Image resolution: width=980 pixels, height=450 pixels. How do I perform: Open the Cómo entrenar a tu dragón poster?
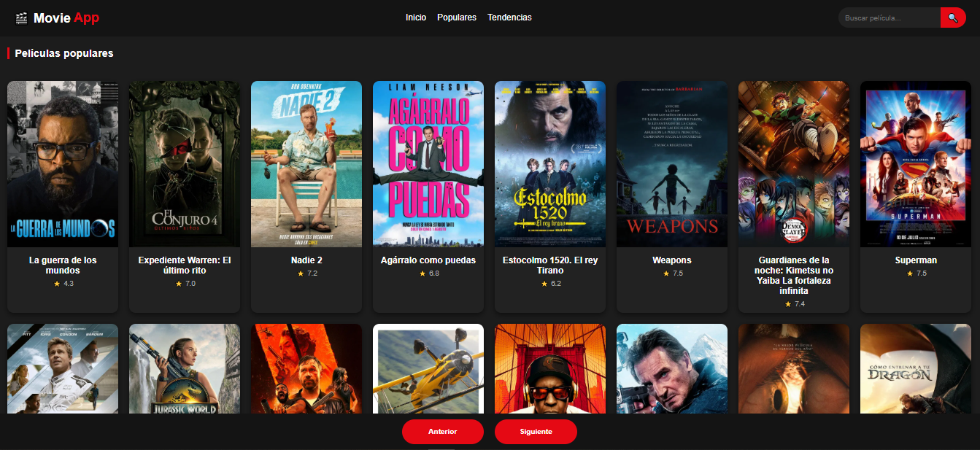coord(916,369)
